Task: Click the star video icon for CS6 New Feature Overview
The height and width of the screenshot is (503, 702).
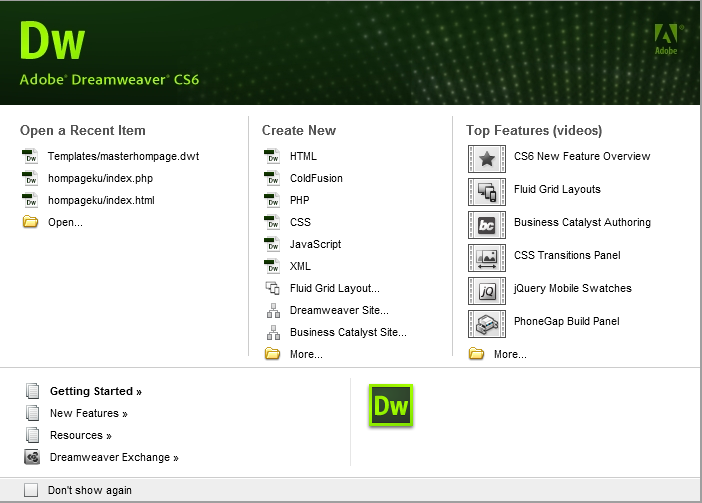Action: click(x=487, y=159)
